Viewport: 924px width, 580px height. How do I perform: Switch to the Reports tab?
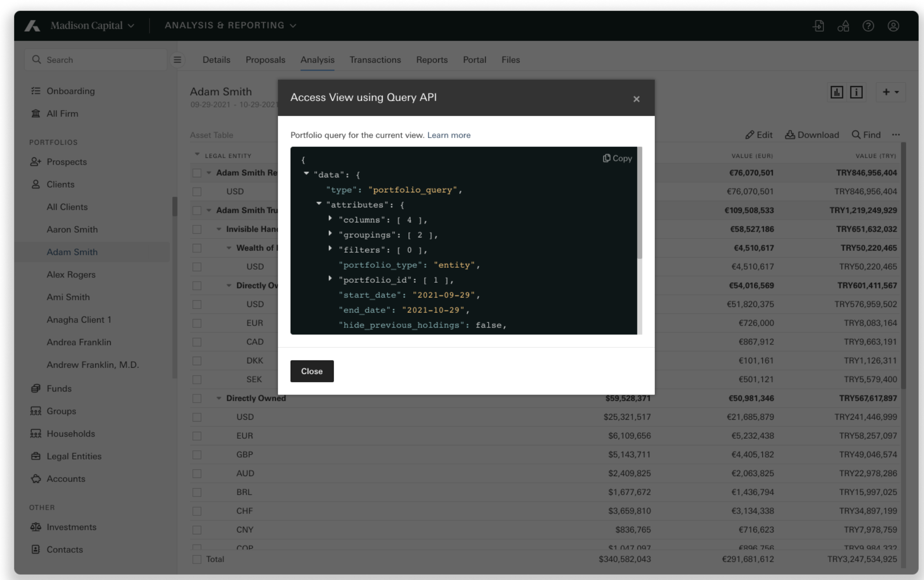432,60
